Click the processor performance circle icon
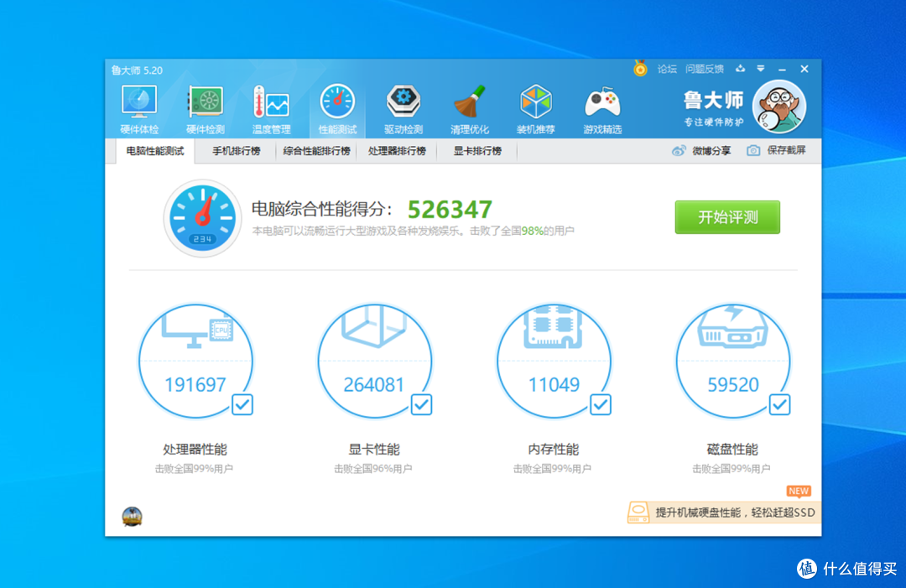This screenshot has width=906, height=588. point(195,361)
